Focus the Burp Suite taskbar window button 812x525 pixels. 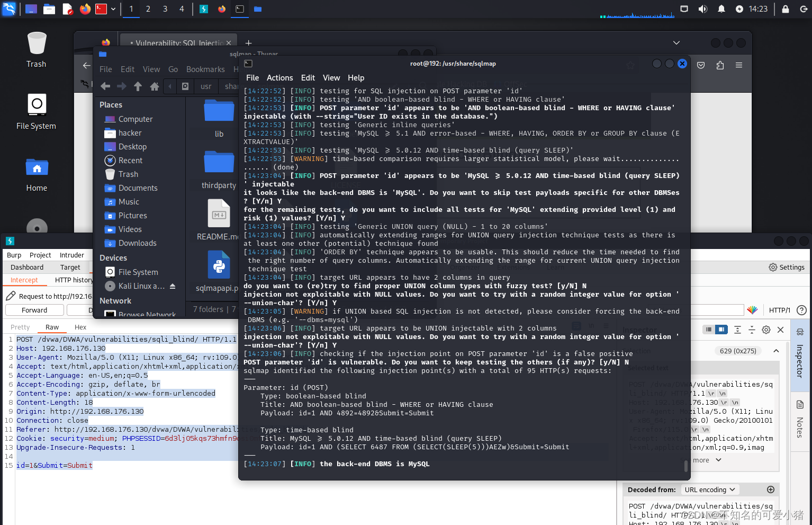tap(204, 9)
